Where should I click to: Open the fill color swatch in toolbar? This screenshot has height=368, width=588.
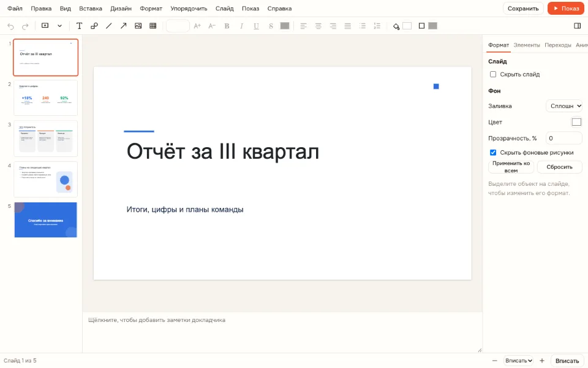407,26
